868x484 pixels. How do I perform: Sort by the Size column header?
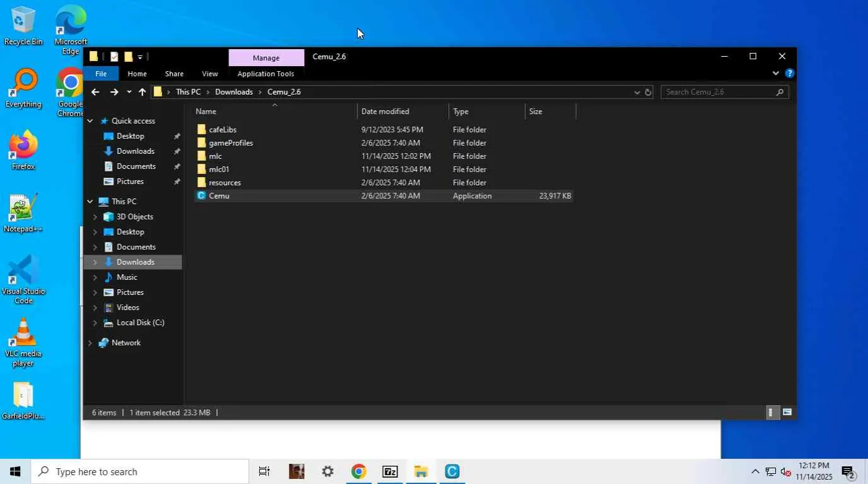click(551, 112)
